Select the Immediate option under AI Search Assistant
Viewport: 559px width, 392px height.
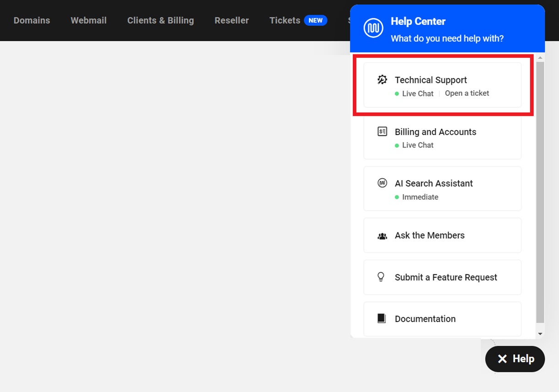(x=420, y=197)
